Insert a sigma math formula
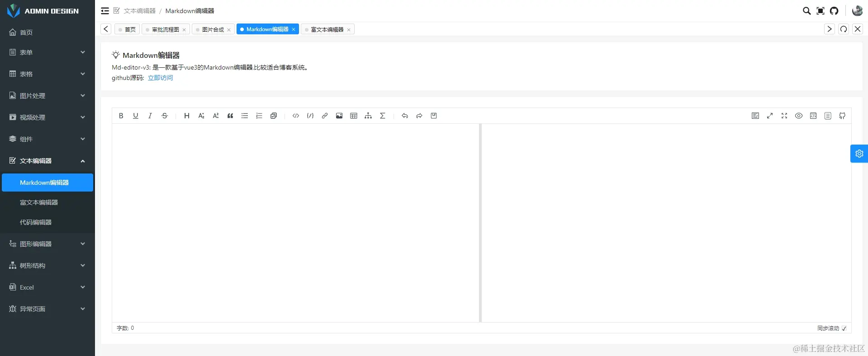The height and width of the screenshot is (356, 868). [x=383, y=116]
